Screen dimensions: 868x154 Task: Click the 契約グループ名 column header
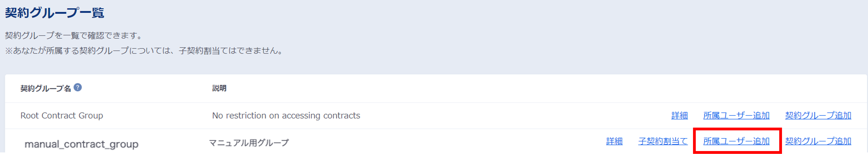(x=46, y=88)
